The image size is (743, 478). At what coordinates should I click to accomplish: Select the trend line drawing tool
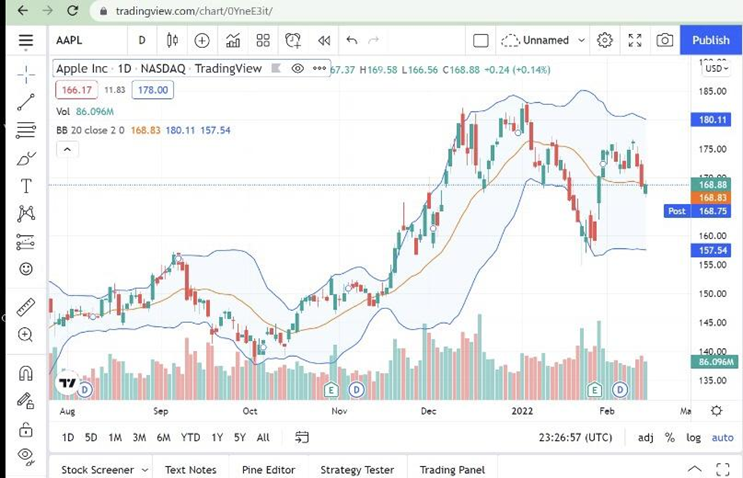click(26, 102)
